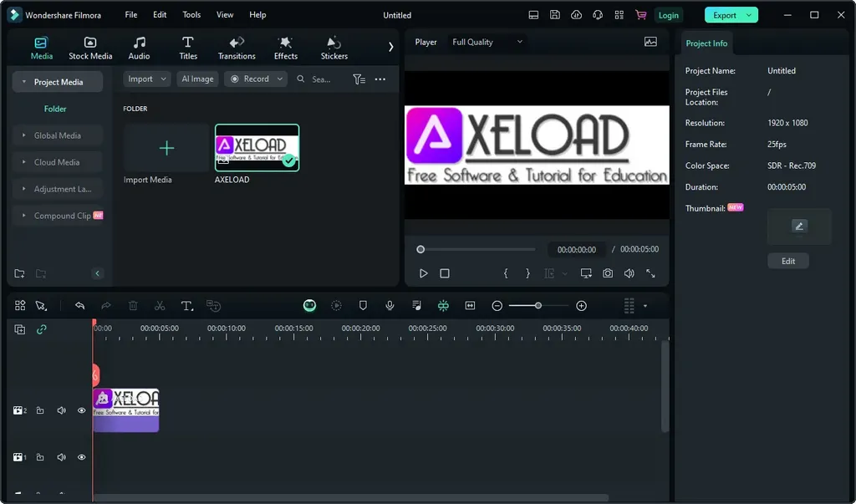Open the Edit menu
The height and width of the screenshot is (504, 856).
[x=160, y=15]
